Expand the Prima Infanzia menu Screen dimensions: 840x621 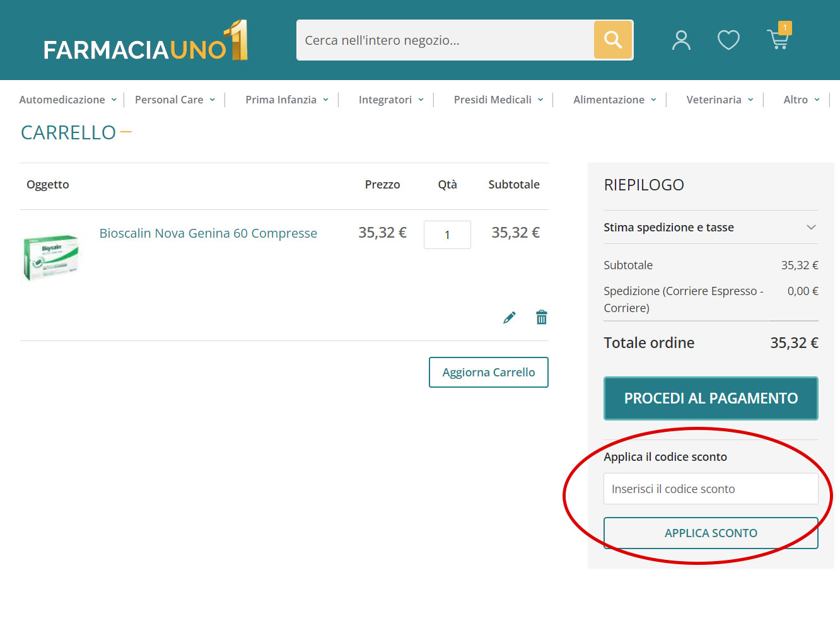coord(287,100)
